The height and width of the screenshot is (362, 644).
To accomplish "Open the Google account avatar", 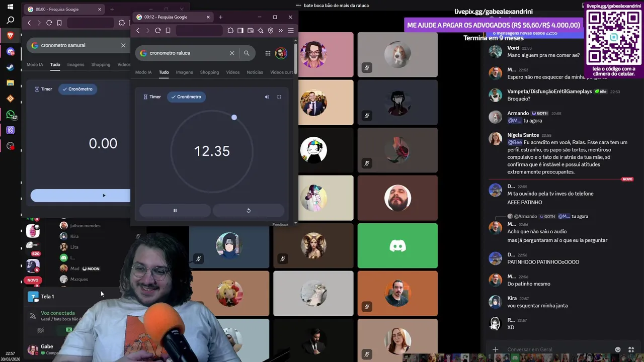I will click(281, 53).
